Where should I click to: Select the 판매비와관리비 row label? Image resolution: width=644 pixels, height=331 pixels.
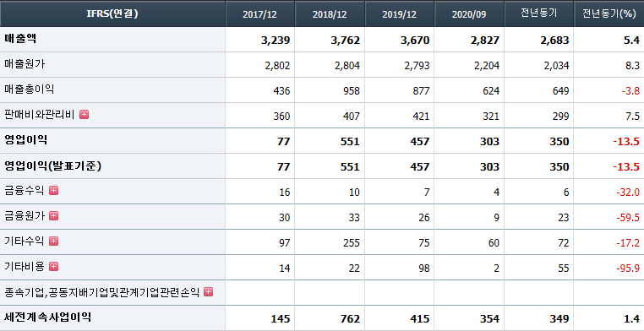click(x=40, y=115)
